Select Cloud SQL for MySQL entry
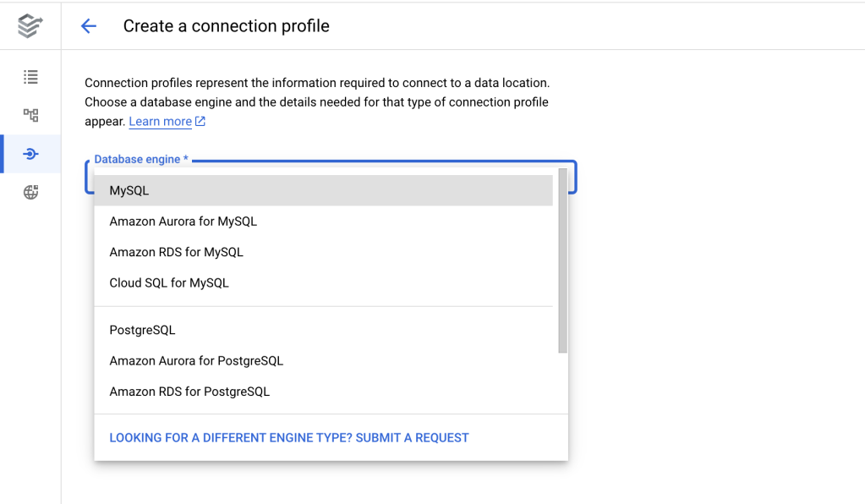Screen dimensions: 865x504 [169, 282]
